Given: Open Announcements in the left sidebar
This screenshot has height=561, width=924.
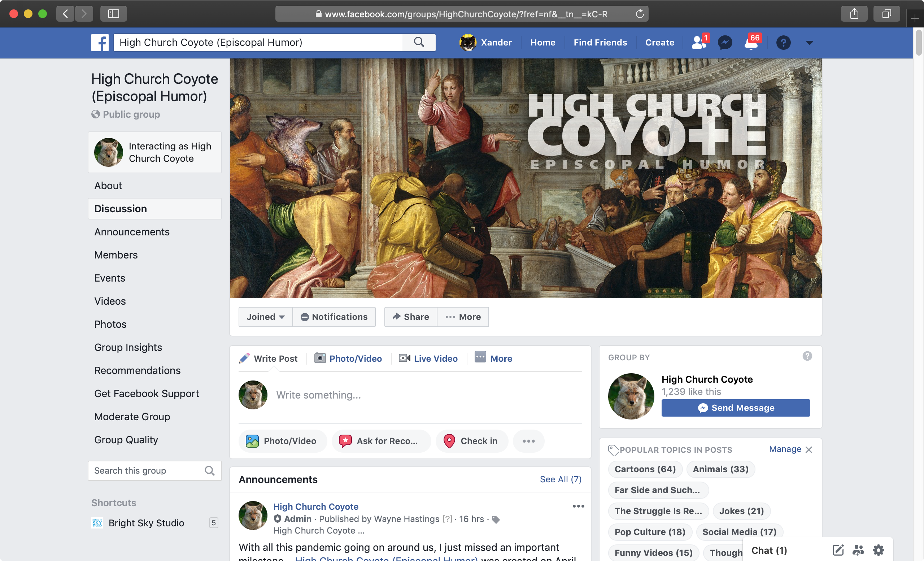Looking at the screenshot, I should point(132,232).
